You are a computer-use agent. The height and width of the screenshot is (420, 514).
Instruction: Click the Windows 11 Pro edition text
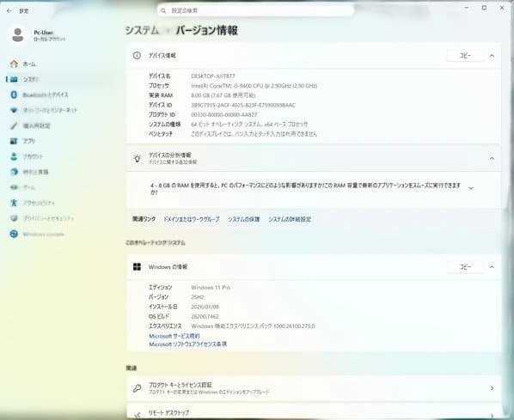click(x=211, y=288)
